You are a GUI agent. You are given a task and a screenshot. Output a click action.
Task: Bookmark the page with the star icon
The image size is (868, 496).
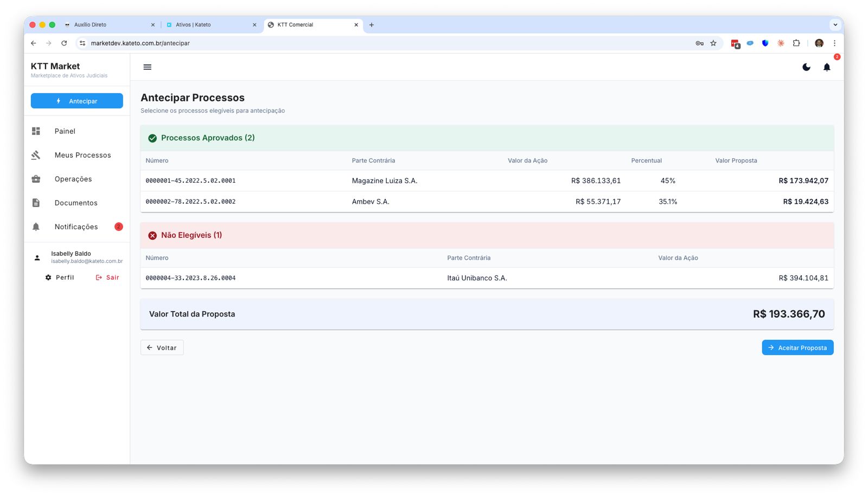click(x=713, y=43)
